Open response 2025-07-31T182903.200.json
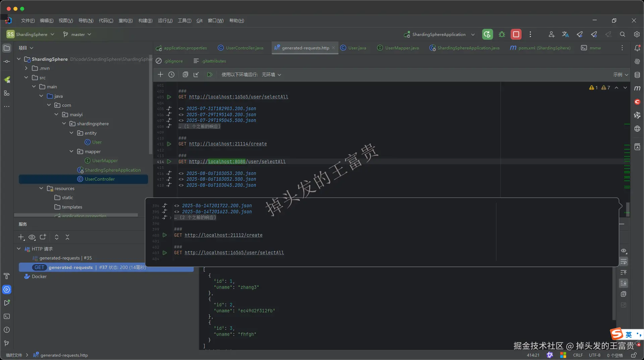Image resolution: width=644 pixels, height=360 pixels. click(221, 108)
